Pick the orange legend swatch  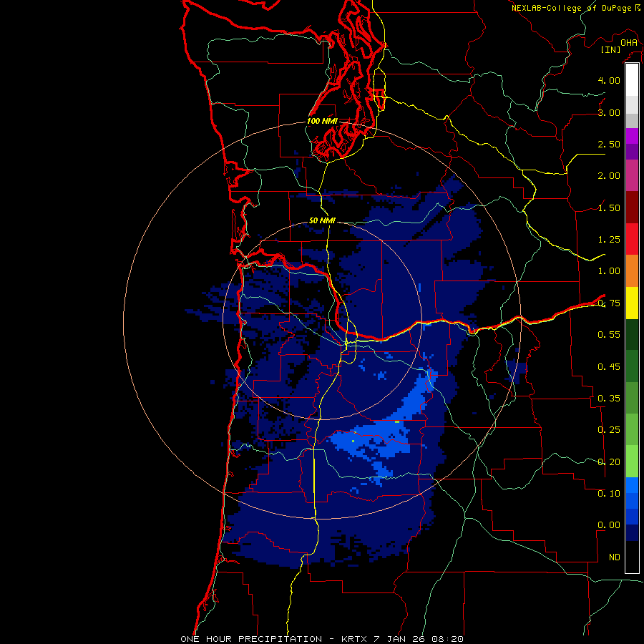632,271
